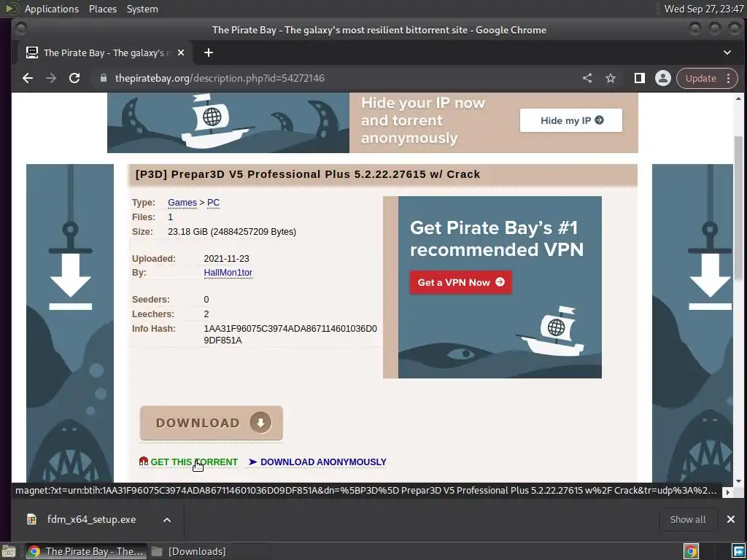This screenshot has height=560, width=747.
Task: Close the Pirate Bay tab
Action: pyautogui.click(x=181, y=52)
